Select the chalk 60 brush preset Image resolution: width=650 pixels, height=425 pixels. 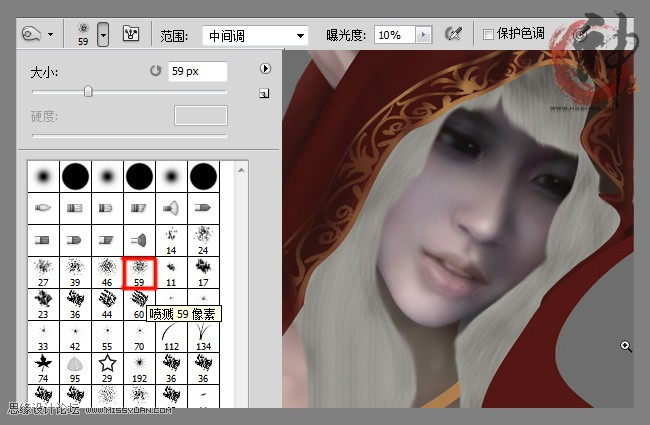(x=137, y=304)
